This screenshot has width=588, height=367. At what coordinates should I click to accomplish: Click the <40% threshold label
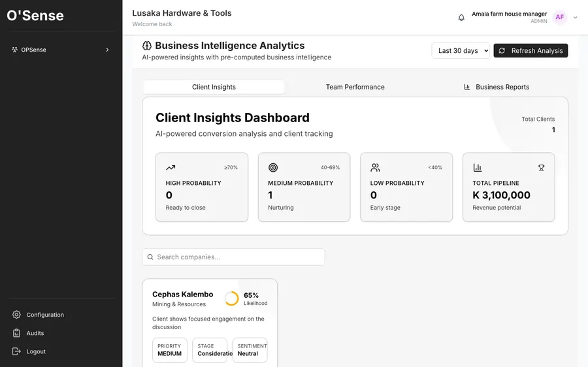[435, 168]
